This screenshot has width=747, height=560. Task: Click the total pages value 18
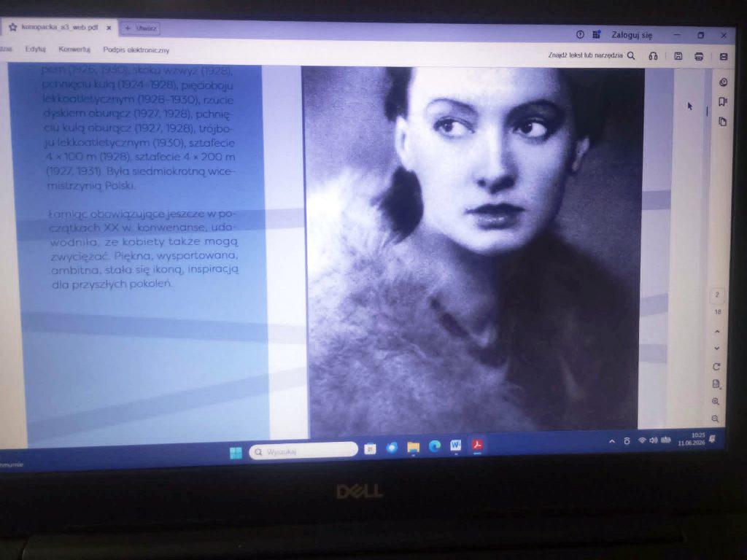[718, 312]
